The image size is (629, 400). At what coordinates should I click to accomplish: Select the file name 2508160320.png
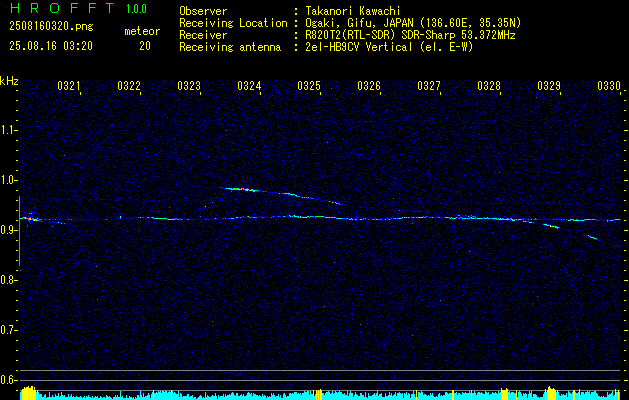[x=51, y=27]
